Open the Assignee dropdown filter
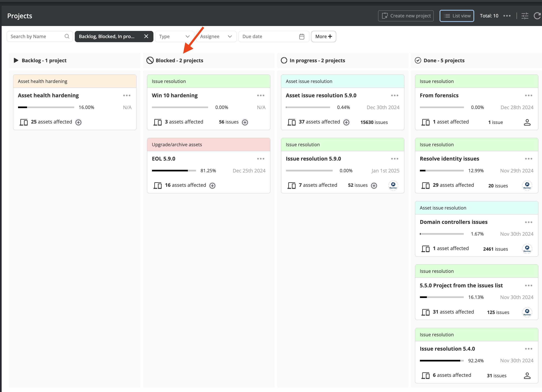The height and width of the screenshot is (392, 542). (x=216, y=36)
